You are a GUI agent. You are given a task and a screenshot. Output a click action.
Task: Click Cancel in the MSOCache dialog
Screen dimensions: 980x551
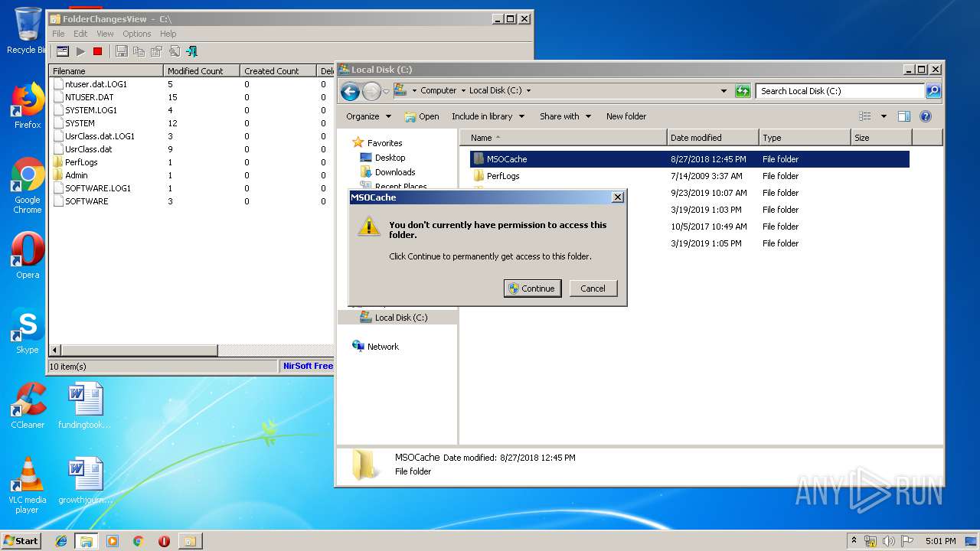point(593,289)
